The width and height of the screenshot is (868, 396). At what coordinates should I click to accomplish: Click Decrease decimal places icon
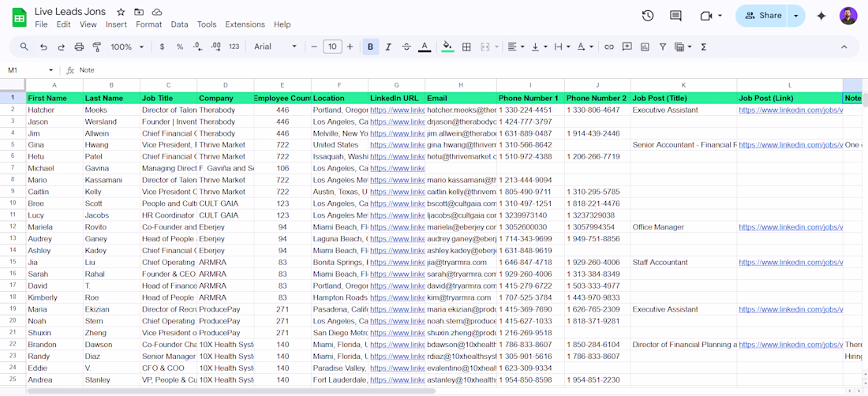coord(197,47)
